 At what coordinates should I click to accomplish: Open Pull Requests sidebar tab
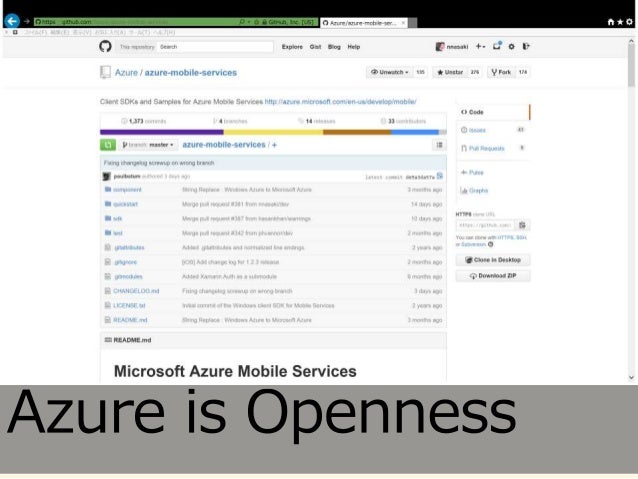[x=493, y=148]
